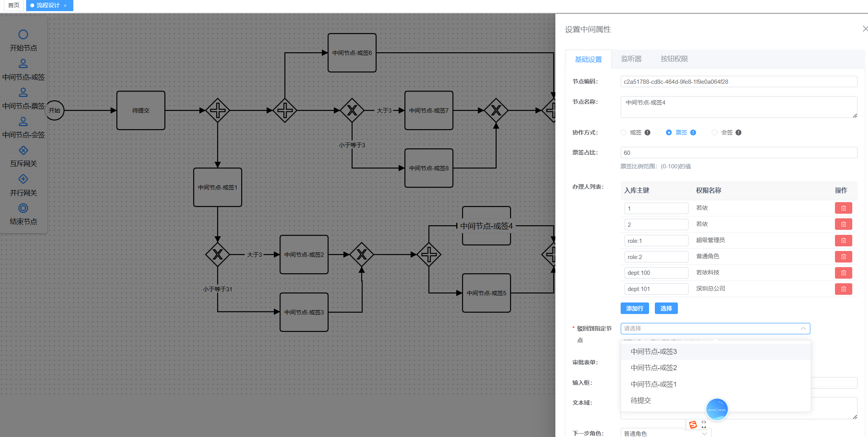
Task: Open the 按钮权限 tab
Action: (674, 59)
